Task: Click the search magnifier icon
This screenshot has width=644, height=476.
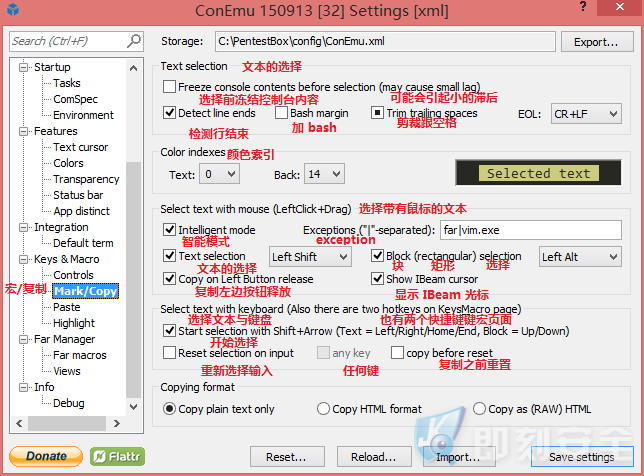Action: 134,41
